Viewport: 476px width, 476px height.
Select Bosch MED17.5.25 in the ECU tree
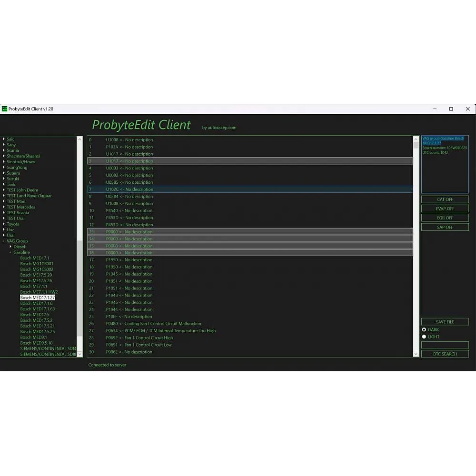(x=37, y=331)
